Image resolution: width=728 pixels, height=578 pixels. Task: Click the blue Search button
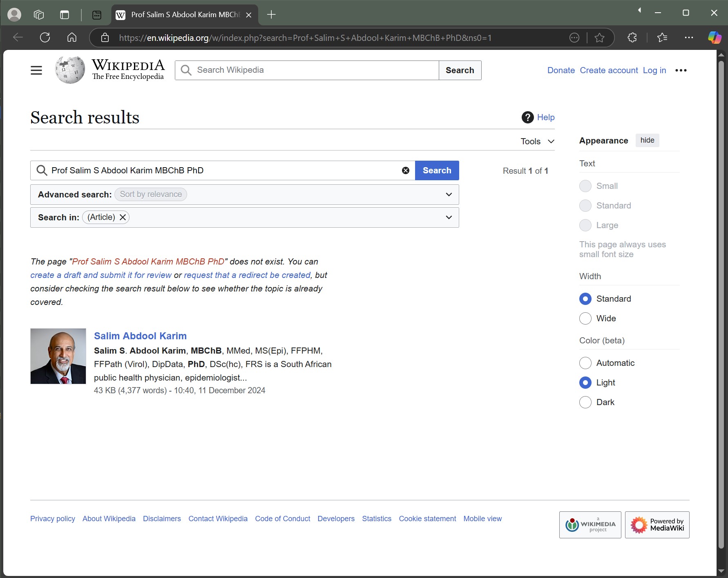tap(437, 170)
